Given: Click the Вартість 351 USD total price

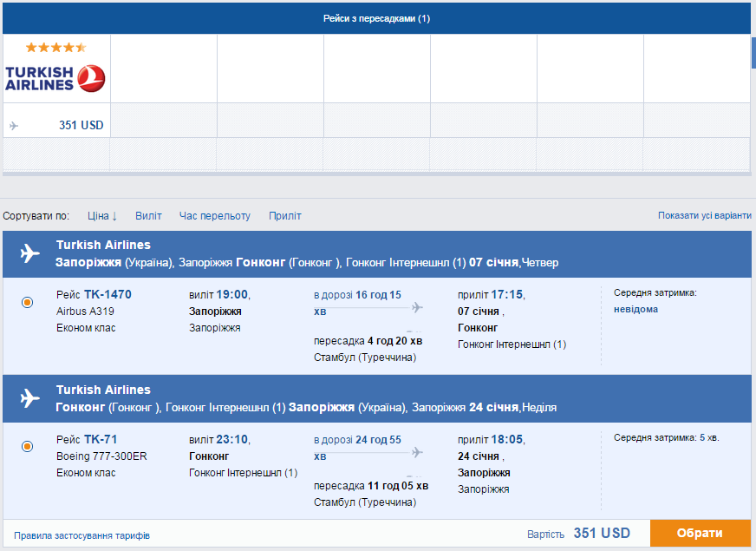Looking at the screenshot, I should coord(578,533).
